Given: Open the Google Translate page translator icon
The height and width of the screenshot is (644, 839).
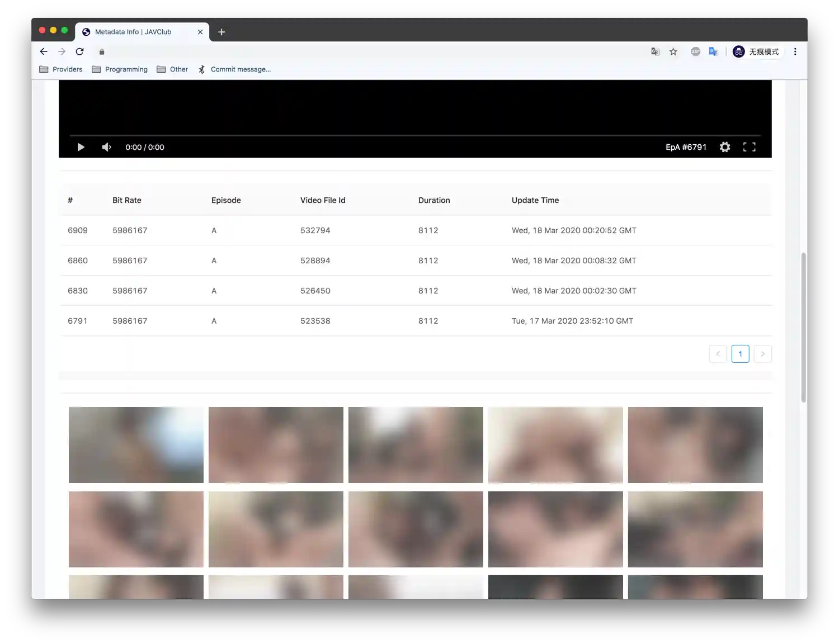Looking at the screenshot, I should click(x=655, y=51).
